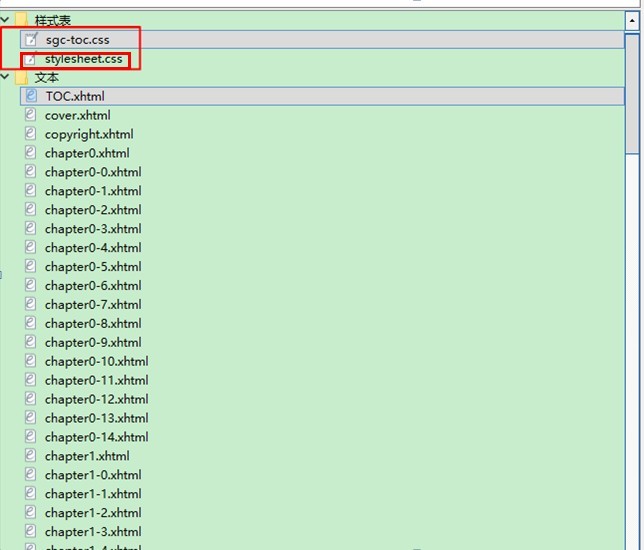Image resolution: width=644 pixels, height=550 pixels.
Task: Collapse the 样式表 folder
Action: (5, 20)
